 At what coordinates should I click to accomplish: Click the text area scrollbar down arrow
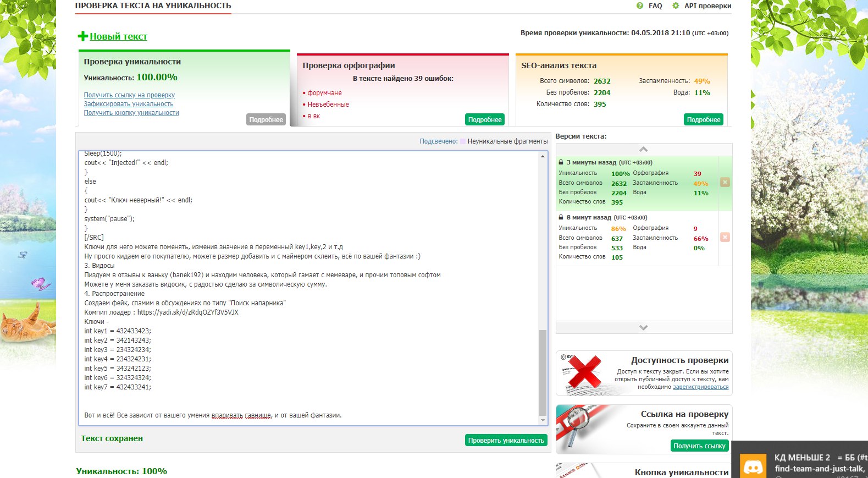[x=543, y=420]
